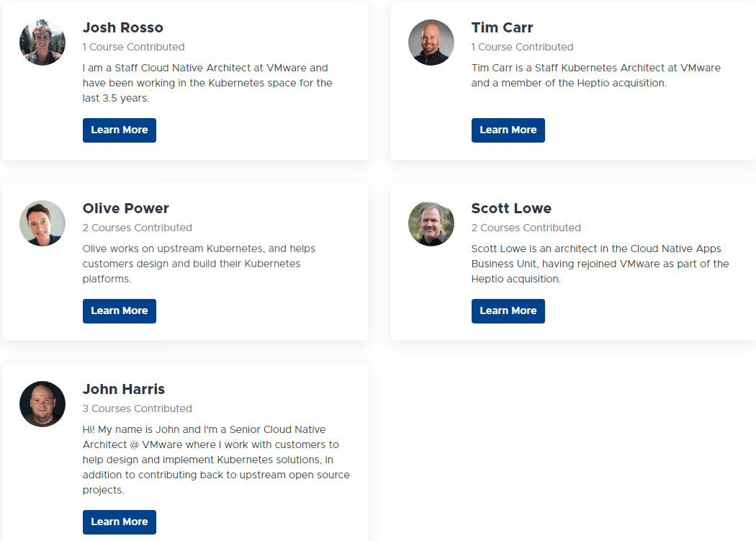756x541 pixels.
Task: Click "1 Course Contributed" under Josh Rosso
Action: point(133,48)
